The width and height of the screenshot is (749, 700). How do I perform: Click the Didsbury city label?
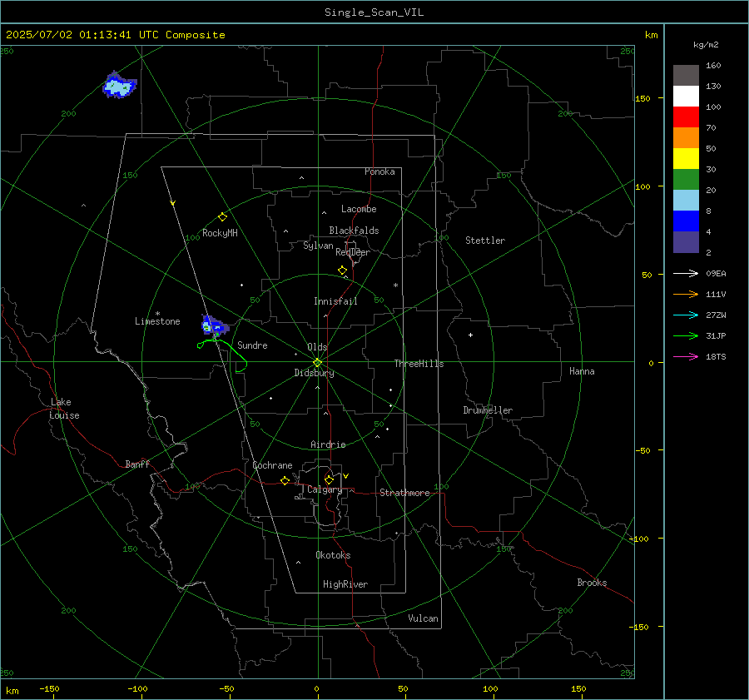[x=314, y=373]
